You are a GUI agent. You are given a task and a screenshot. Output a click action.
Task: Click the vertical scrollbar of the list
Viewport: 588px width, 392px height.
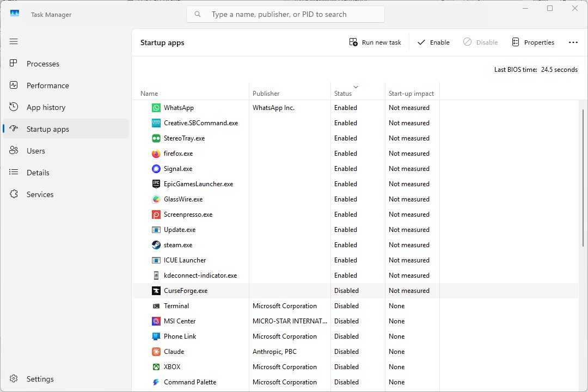(583, 178)
